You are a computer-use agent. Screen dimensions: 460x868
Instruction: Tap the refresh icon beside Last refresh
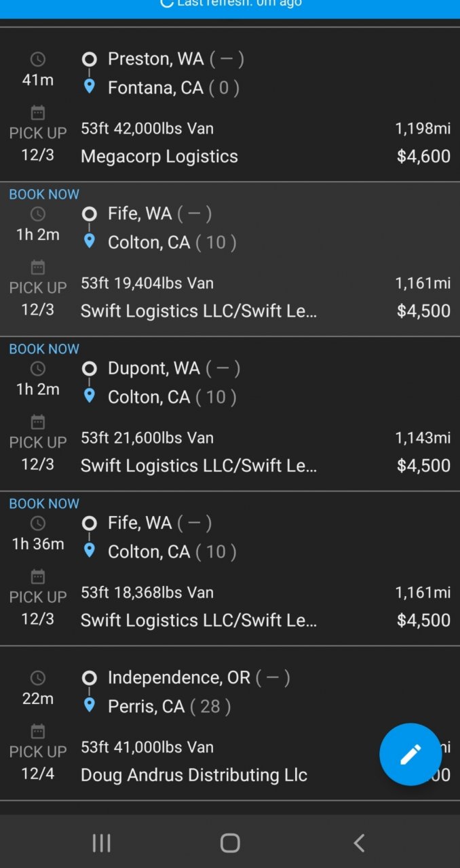point(166,3)
